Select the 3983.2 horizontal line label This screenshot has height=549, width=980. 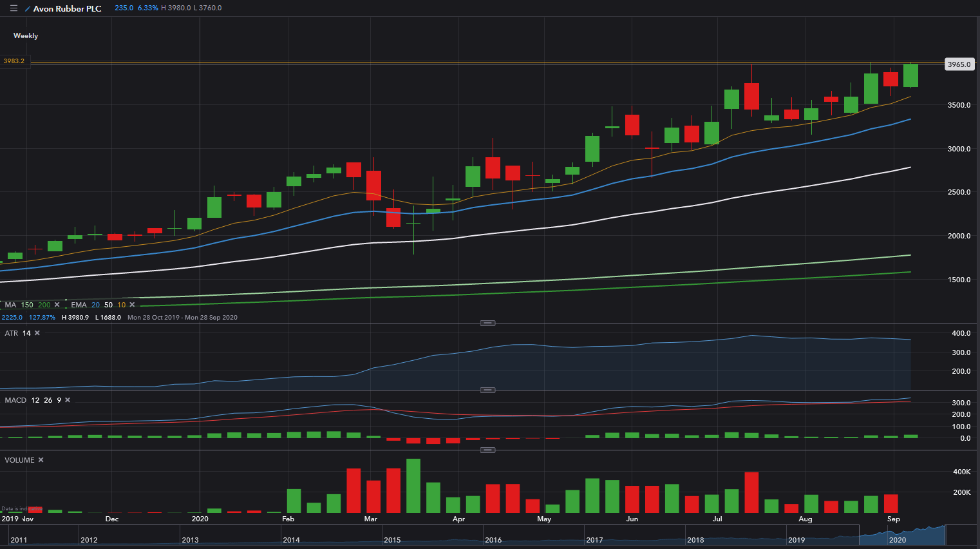(14, 61)
